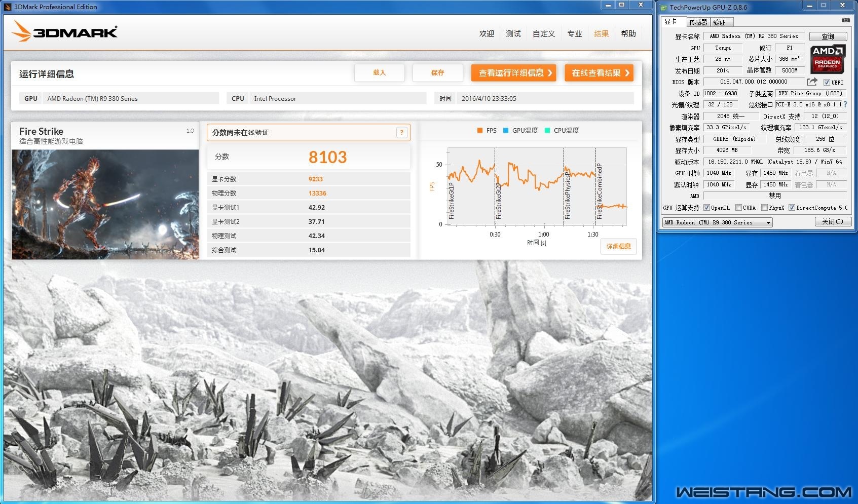Click the BIOS export arrow icon in GPU-Z

(812, 82)
